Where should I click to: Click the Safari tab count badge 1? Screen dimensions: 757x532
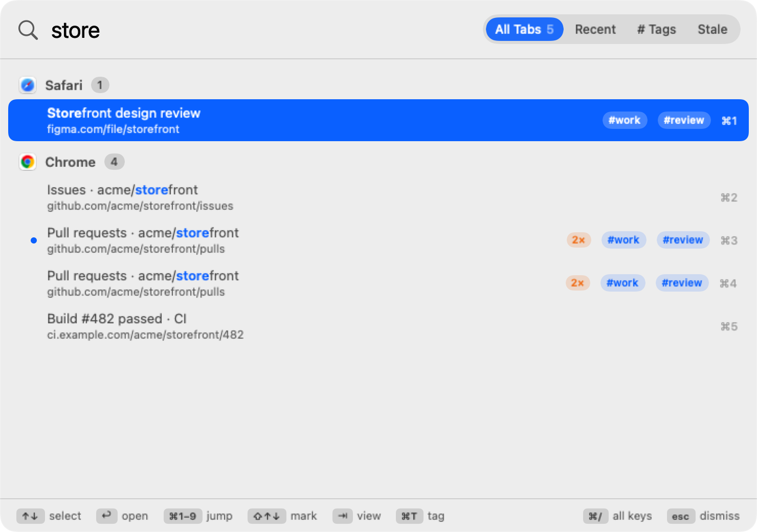(100, 85)
